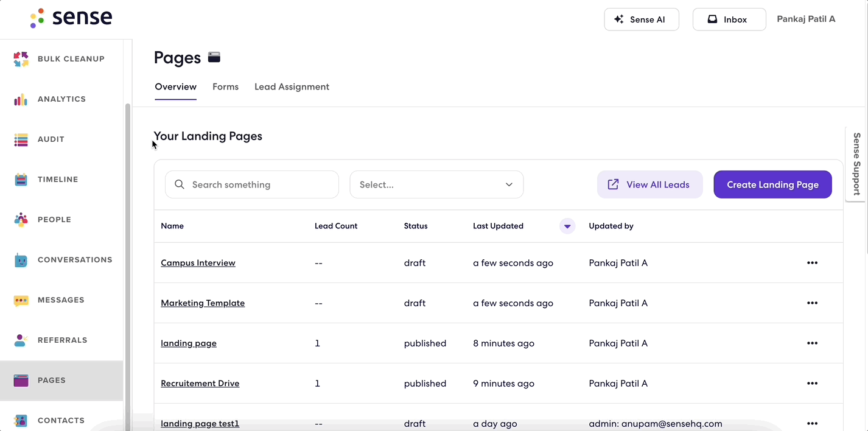This screenshot has width=868, height=431.
Task: Switch to the Forms tab
Action: (x=225, y=87)
